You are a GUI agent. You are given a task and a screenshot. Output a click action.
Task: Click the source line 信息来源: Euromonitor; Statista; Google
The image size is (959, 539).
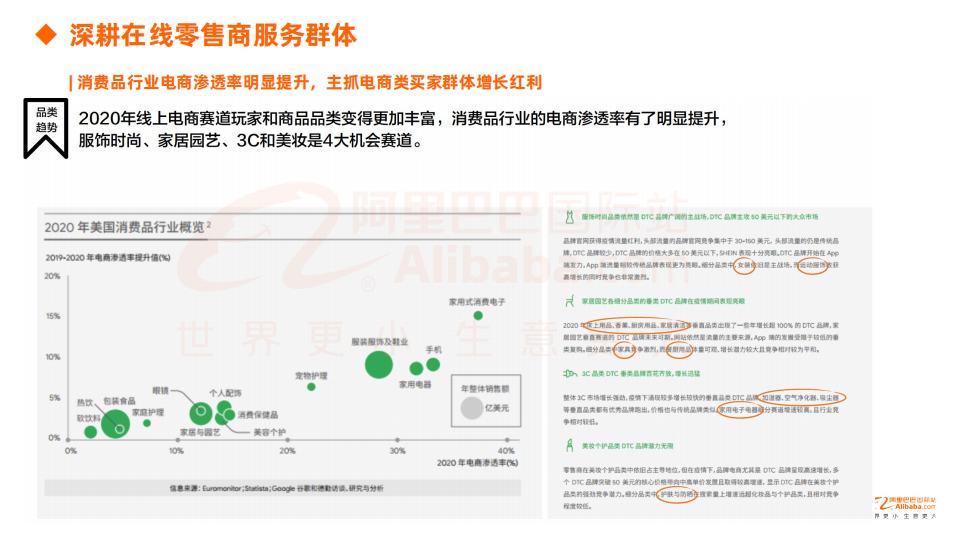click(x=276, y=488)
